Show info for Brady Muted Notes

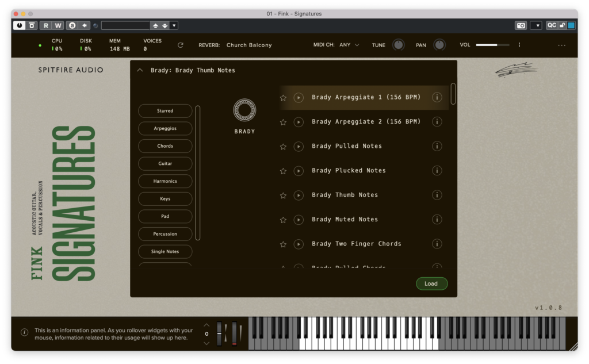(437, 219)
